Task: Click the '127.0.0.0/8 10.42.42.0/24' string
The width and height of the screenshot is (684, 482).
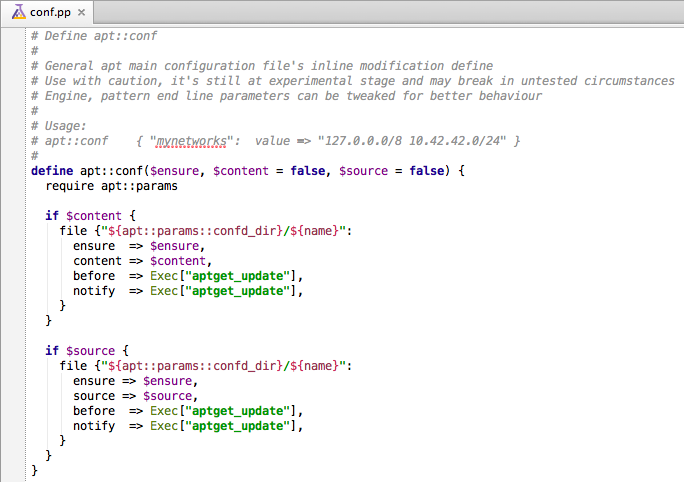Action: [412, 141]
